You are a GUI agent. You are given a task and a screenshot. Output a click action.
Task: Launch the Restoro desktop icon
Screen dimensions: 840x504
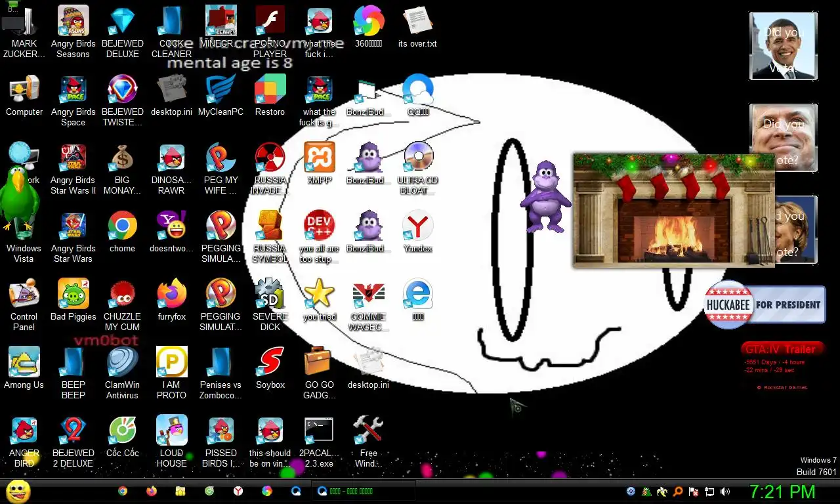point(270,96)
